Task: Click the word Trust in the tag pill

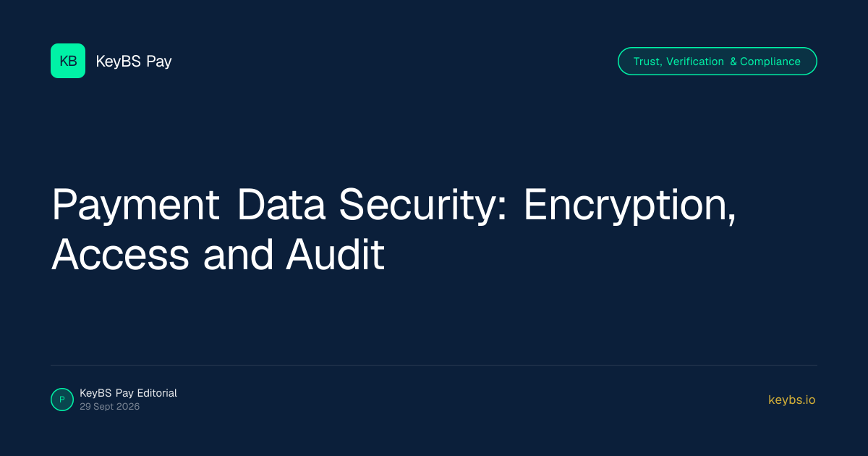Action: click(647, 62)
